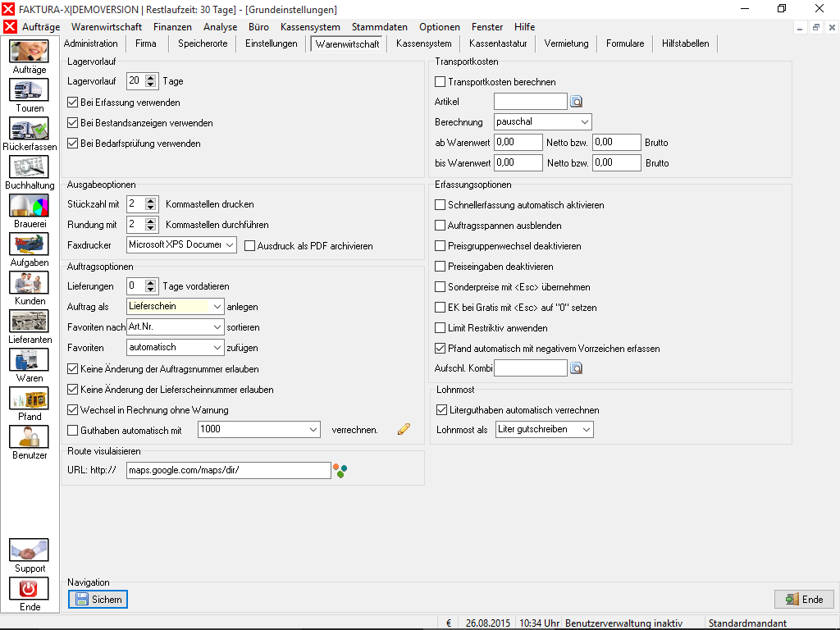Click Standardmandant in the status bar
This screenshot has width=840, height=630.
(747, 623)
